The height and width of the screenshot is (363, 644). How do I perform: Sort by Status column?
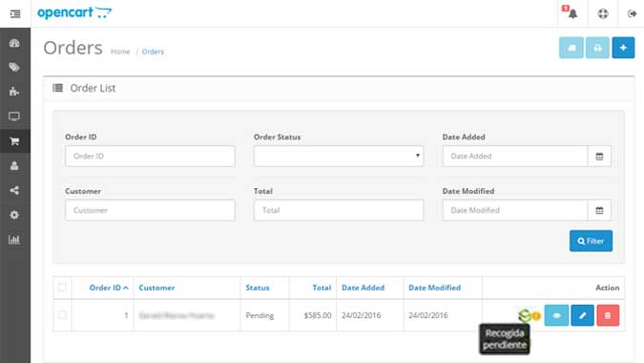pos(257,288)
